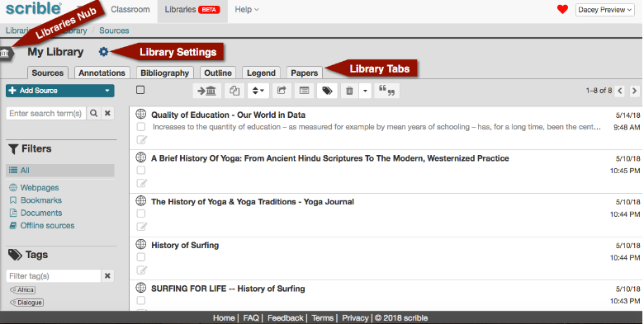Click globe icon for A Brief History Of Yoga

point(141,157)
